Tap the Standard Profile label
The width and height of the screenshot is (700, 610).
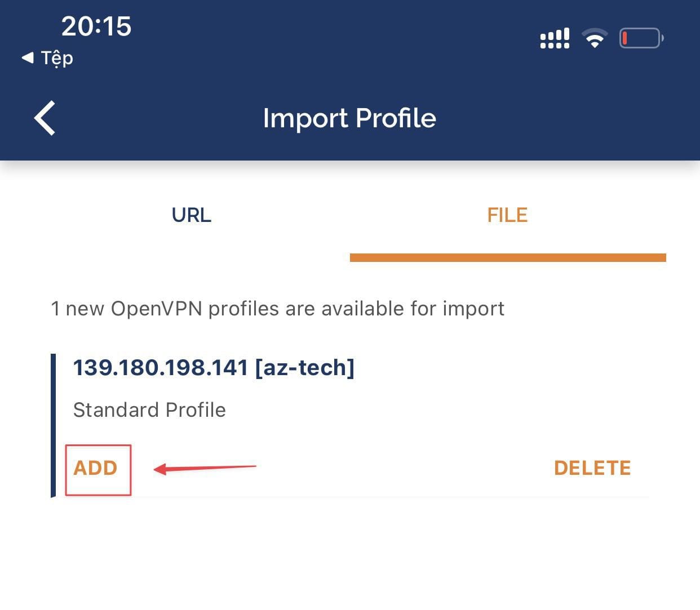[149, 410]
